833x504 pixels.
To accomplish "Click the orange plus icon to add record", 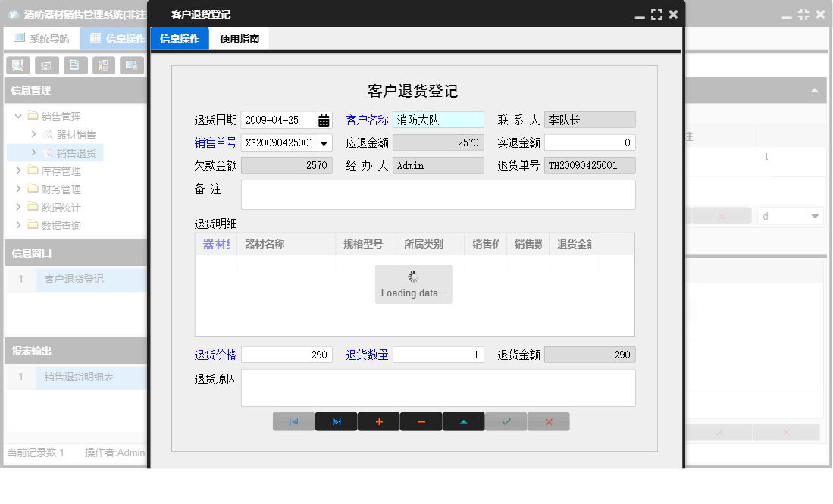I will [378, 421].
